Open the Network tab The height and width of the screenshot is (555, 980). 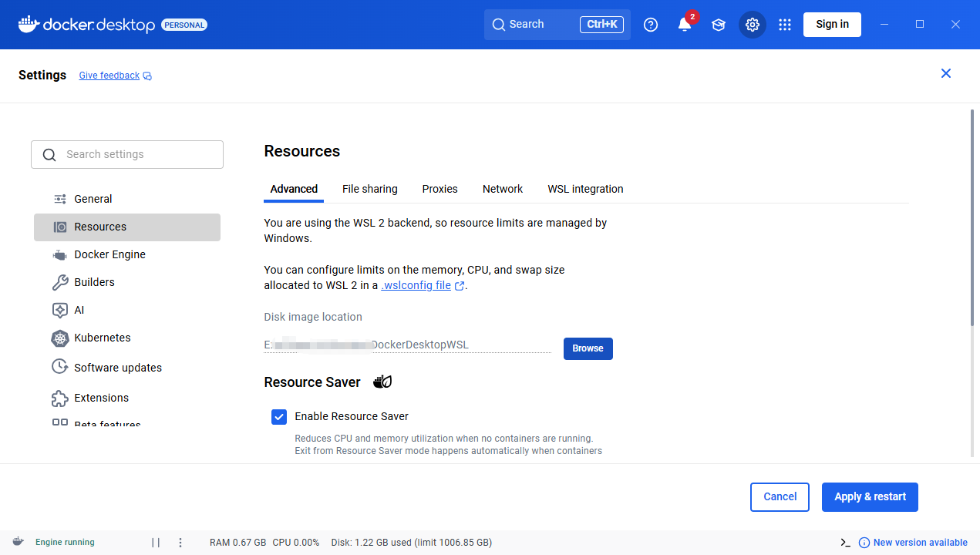503,189
